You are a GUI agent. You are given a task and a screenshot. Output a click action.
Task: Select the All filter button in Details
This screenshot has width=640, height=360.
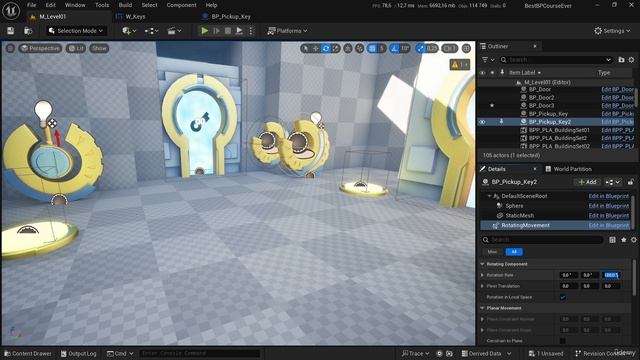514,252
